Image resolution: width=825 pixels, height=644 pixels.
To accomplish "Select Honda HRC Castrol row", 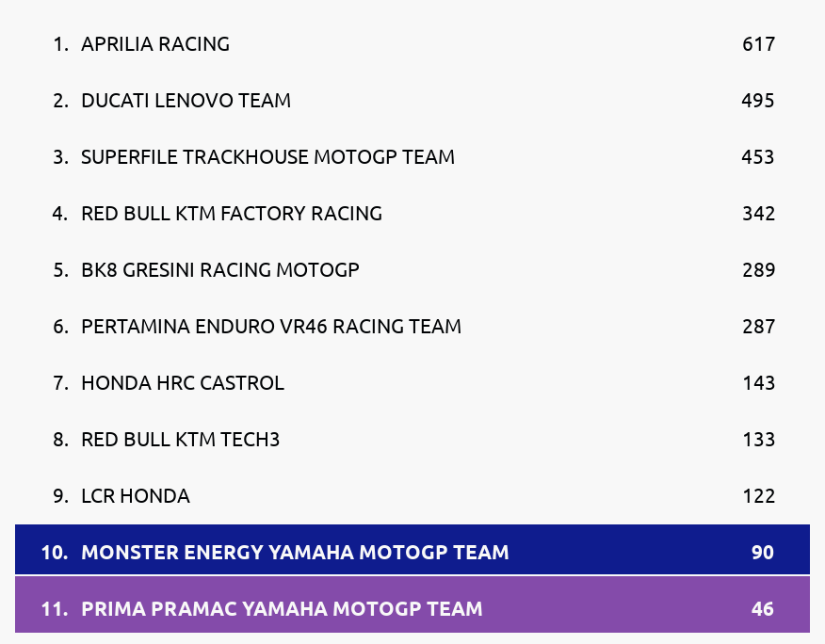I will point(412,383).
